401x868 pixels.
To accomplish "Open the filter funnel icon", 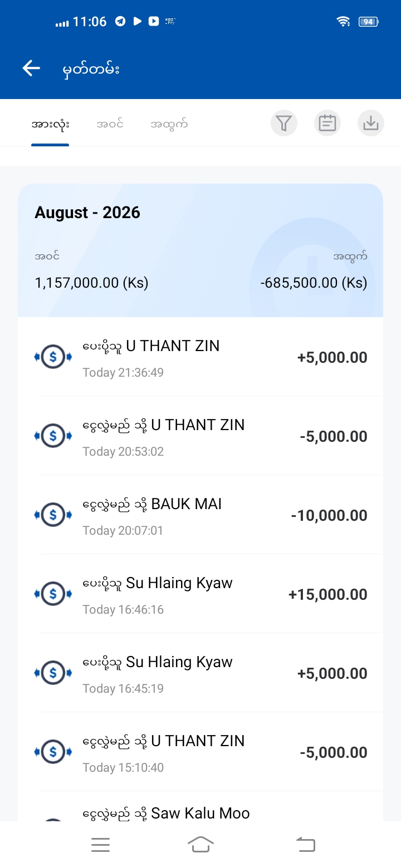I will pos(284,123).
